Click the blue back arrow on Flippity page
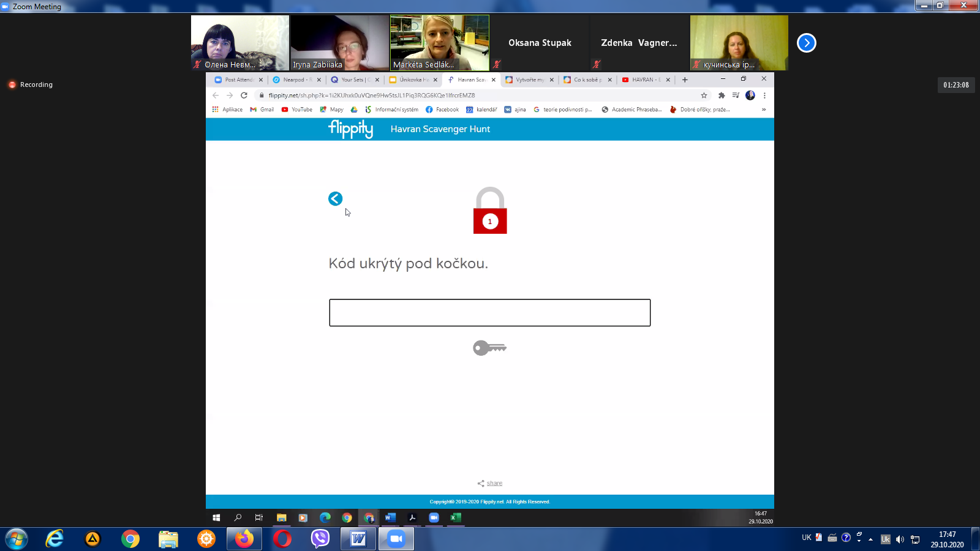Viewport: 980px width, 551px height. 335,198
